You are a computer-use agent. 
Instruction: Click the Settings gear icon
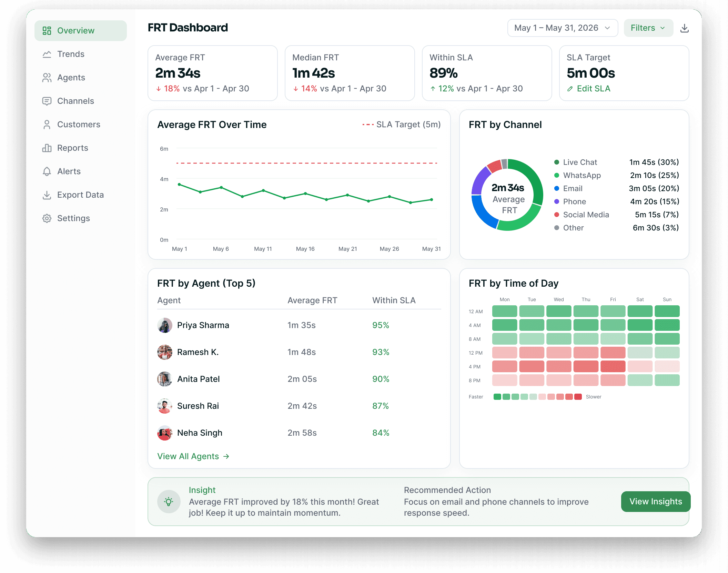[x=47, y=218]
